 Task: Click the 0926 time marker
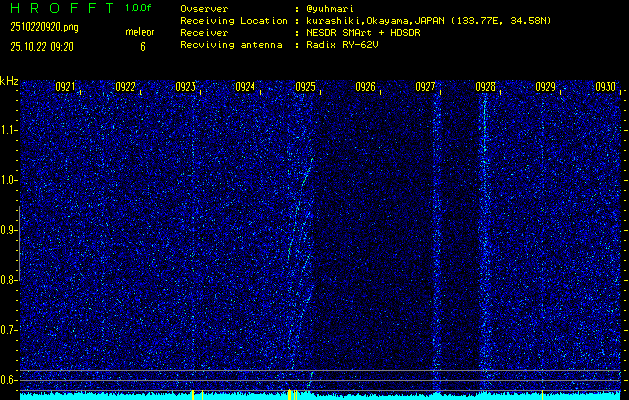coord(365,87)
